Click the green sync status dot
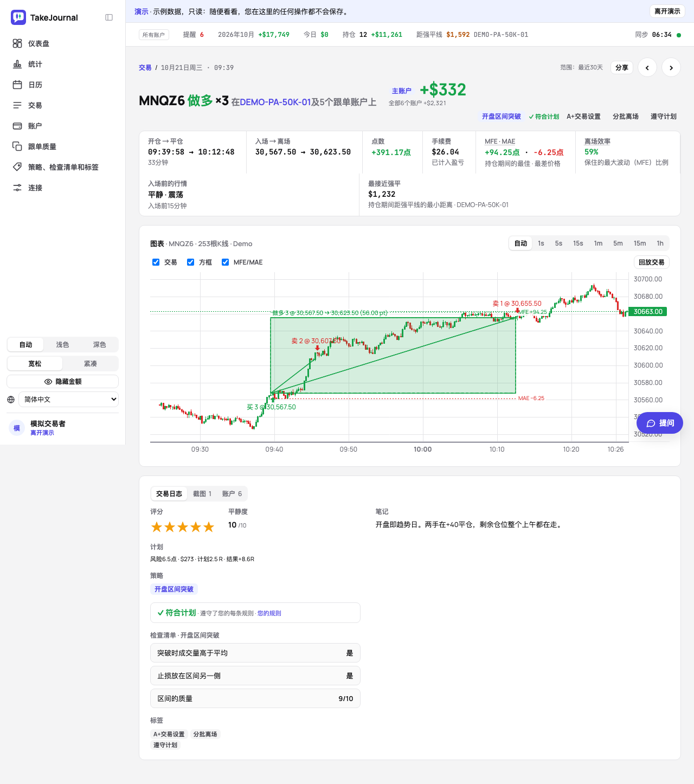The width and height of the screenshot is (694, 784). pos(679,35)
